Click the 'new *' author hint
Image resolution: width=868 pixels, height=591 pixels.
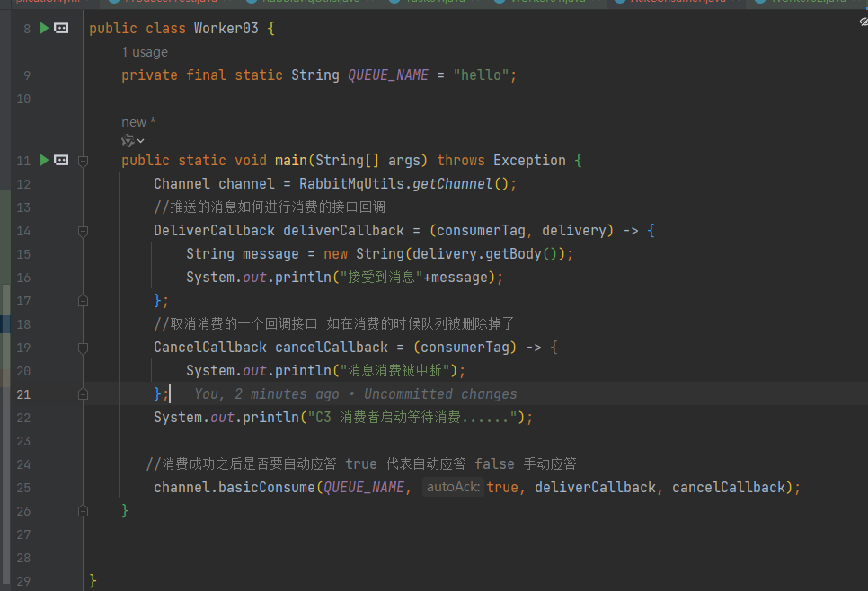pyautogui.click(x=138, y=122)
